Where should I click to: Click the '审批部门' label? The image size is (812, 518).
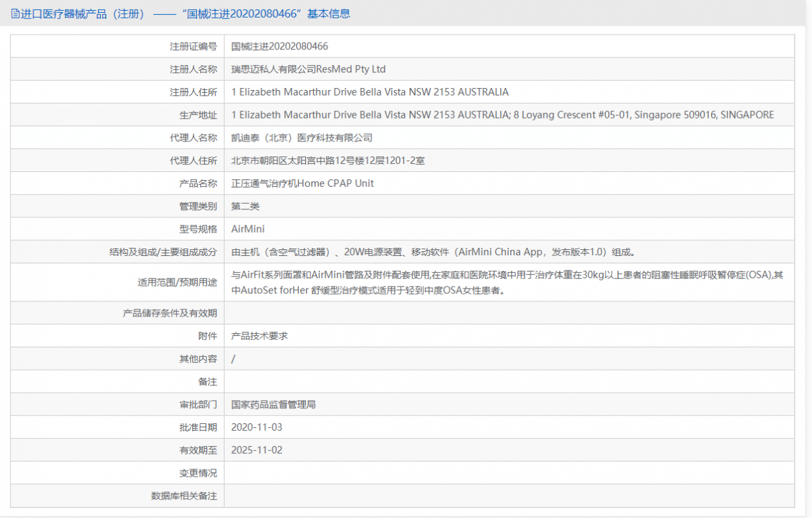coord(198,404)
